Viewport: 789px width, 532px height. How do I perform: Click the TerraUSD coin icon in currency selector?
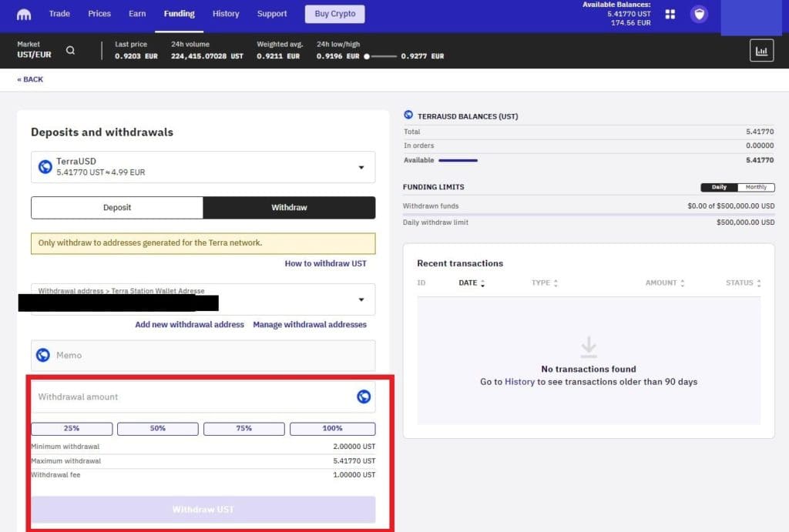point(45,166)
